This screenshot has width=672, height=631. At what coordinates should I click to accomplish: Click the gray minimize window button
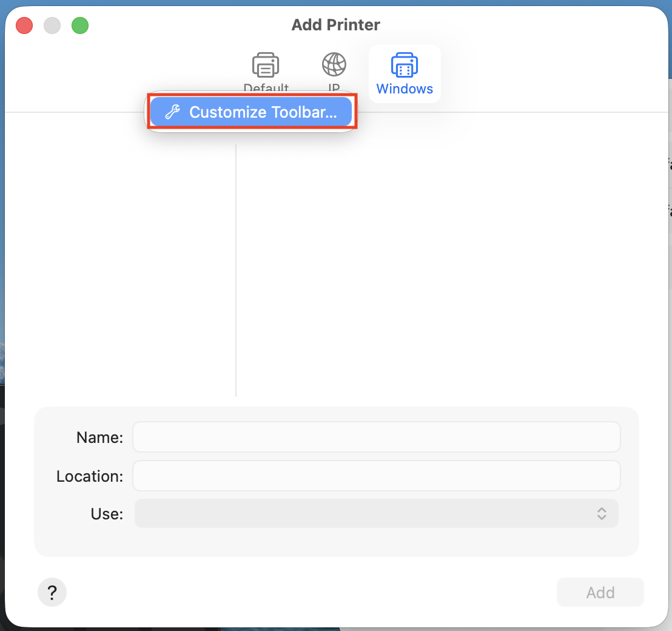(52, 25)
